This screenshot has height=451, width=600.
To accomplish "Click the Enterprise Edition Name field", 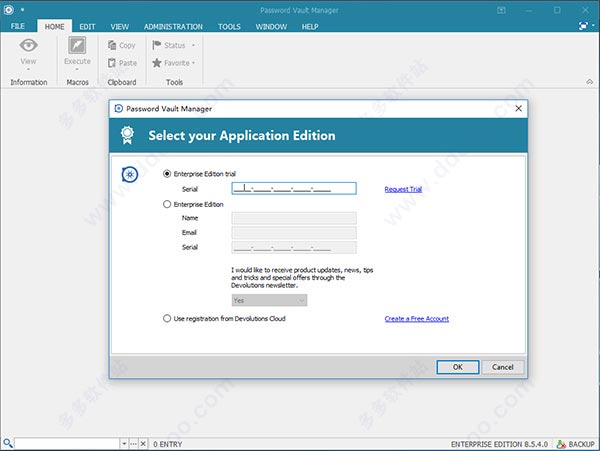I will point(294,218).
